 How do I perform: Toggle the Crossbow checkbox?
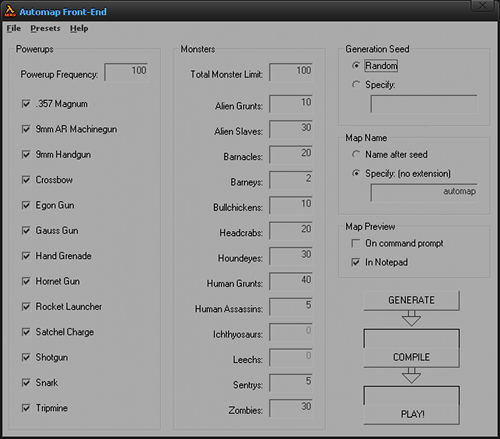tap(26, 180)
